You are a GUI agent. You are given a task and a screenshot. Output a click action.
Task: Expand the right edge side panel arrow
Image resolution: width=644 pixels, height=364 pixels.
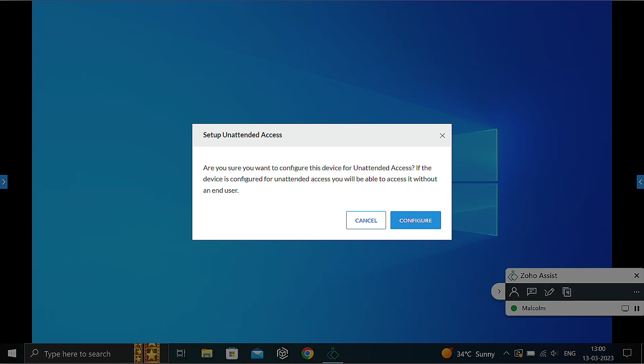[640, 182]
